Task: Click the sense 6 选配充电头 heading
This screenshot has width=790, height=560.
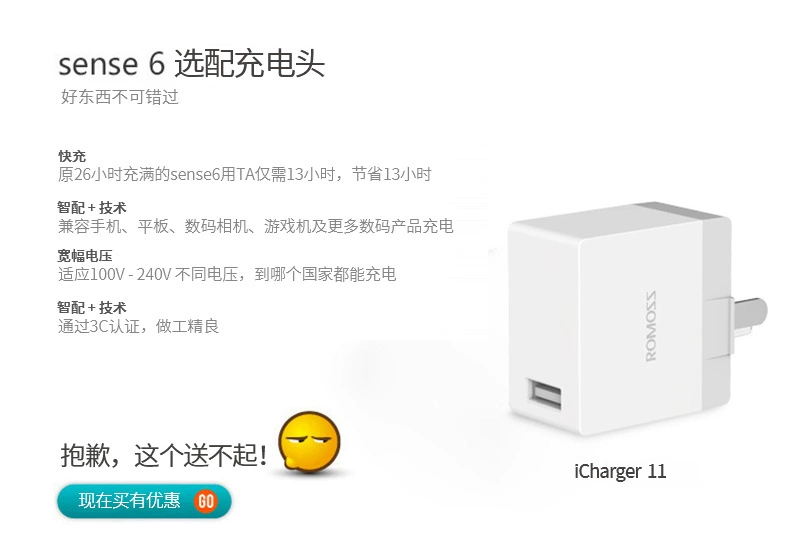Action: (x=191, y=64)
